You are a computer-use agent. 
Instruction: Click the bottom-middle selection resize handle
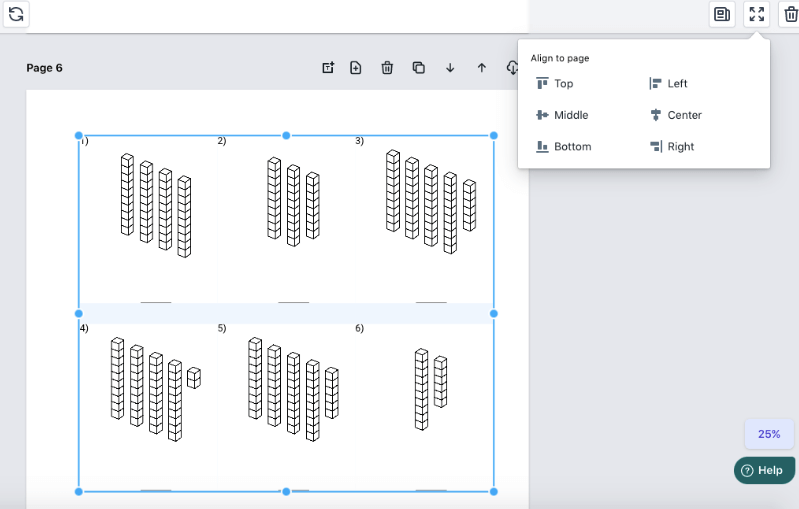286,492
